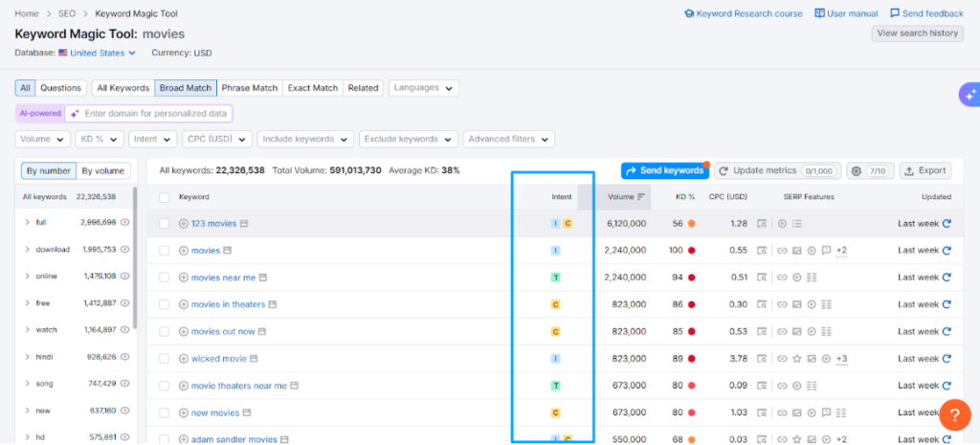Click '+3' SERP features for 'wicked movie'
980x445 pixels.
841,359
